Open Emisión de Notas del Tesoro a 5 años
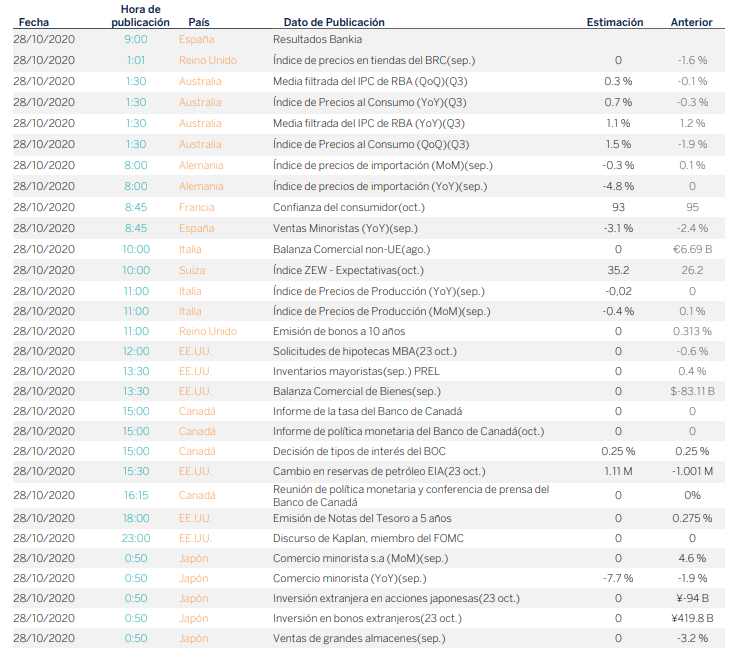Image resolution: width=738 pixels, height=656 pixels. coord(362,518)
